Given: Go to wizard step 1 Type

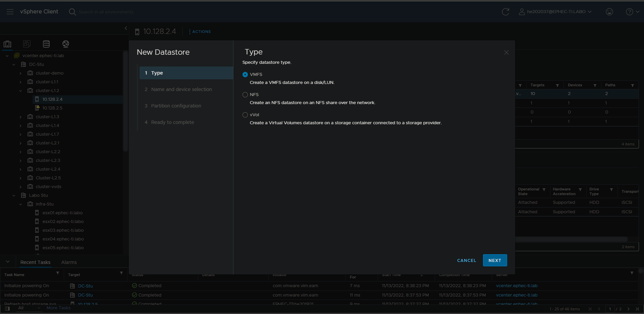Looking at the screenshot, I should (186, 73).
